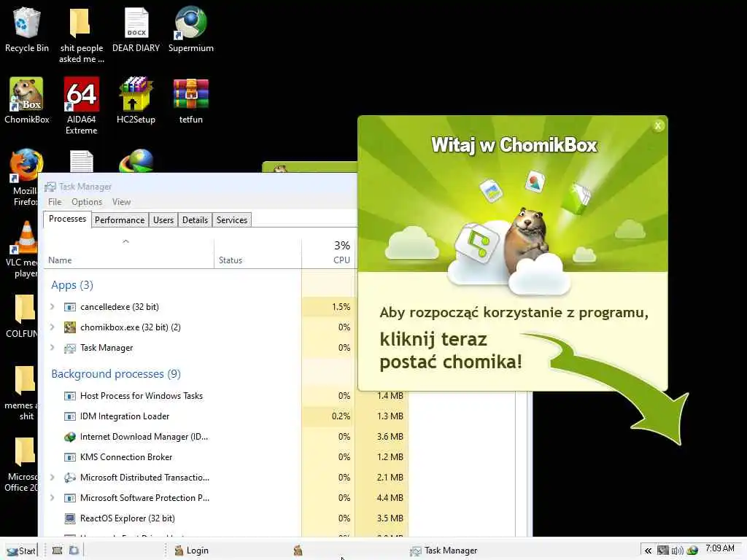Screen dimensions: 747x560
Task: Launch the ChomikBox desktop shortcut
Action: tap(27, 101)
